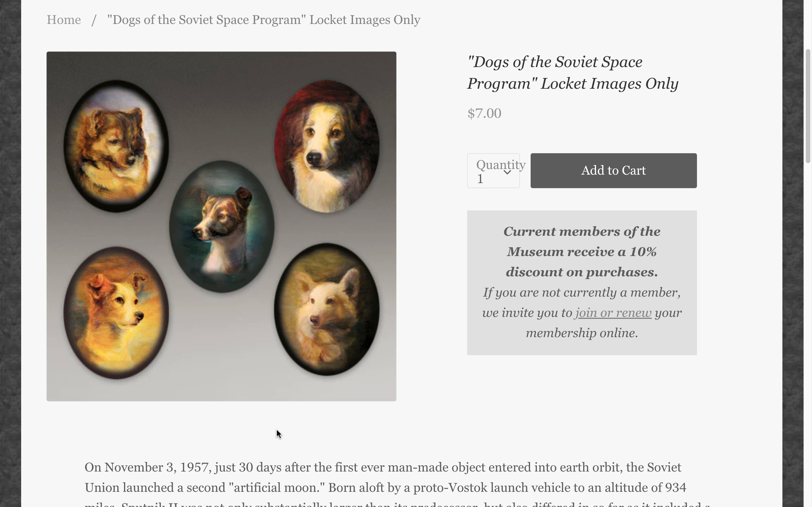The image size is (812, 507).
Task: Click the product title heading
Action: pyautogui.click(x=572, y=73)
